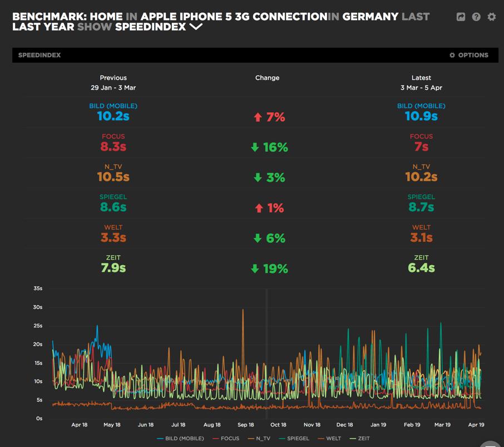
Task: Click the Latest N_TV 10.2s value
Action: pyautogui.click(x=422, y=177)
